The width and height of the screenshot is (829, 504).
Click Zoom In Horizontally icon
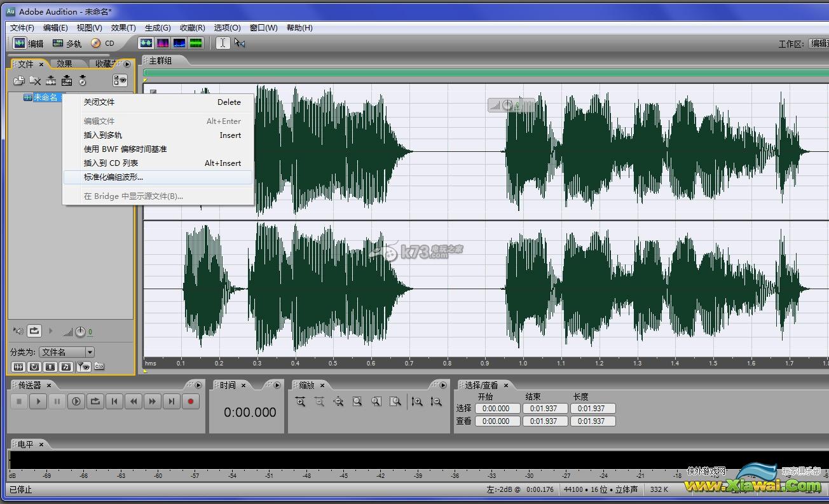(300, 402)
